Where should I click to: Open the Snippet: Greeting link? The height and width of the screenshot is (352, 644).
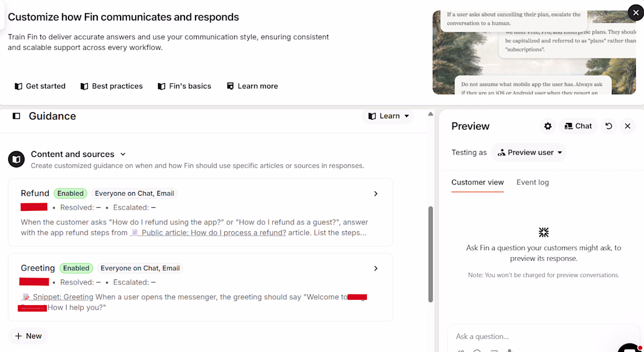pyautogui.click(x=63, y=297)
